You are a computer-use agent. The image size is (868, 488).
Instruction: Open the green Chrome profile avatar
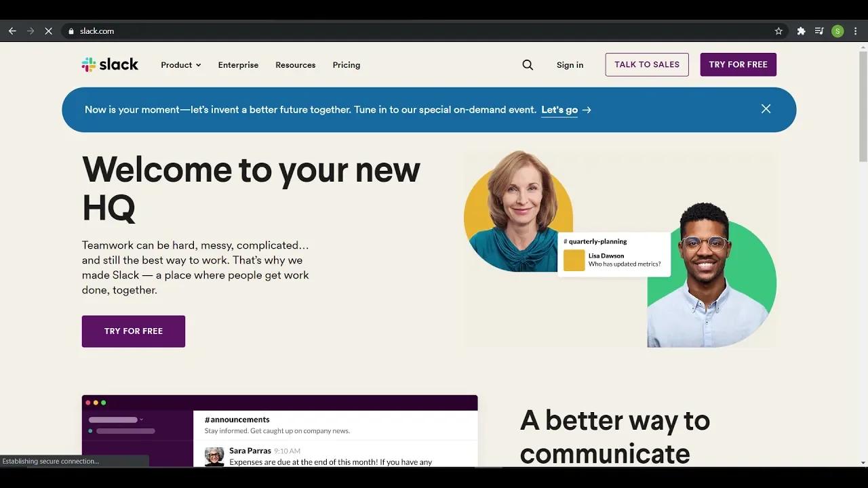click(837, 31)
